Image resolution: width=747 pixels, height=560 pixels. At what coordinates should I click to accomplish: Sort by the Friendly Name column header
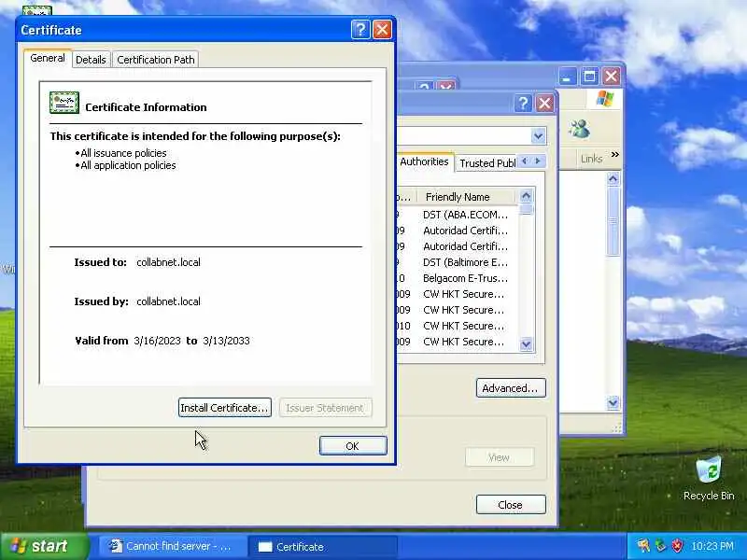pos(466,197)
